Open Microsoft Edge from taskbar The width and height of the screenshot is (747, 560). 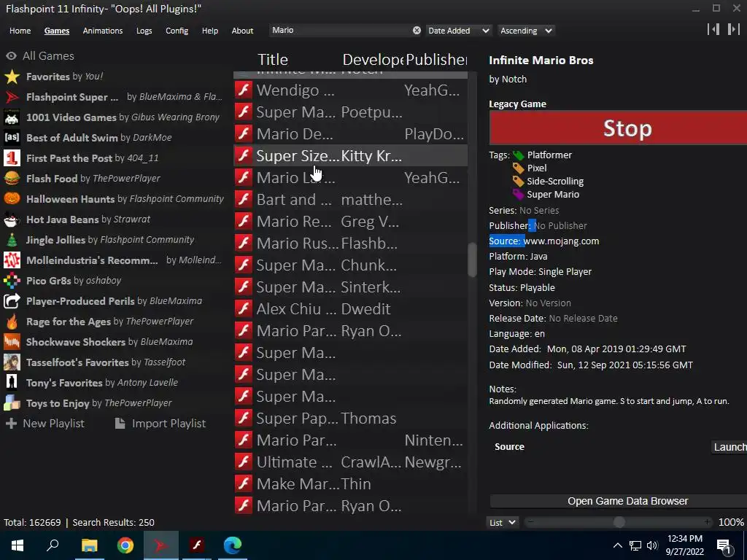click(x=233, y=545)
